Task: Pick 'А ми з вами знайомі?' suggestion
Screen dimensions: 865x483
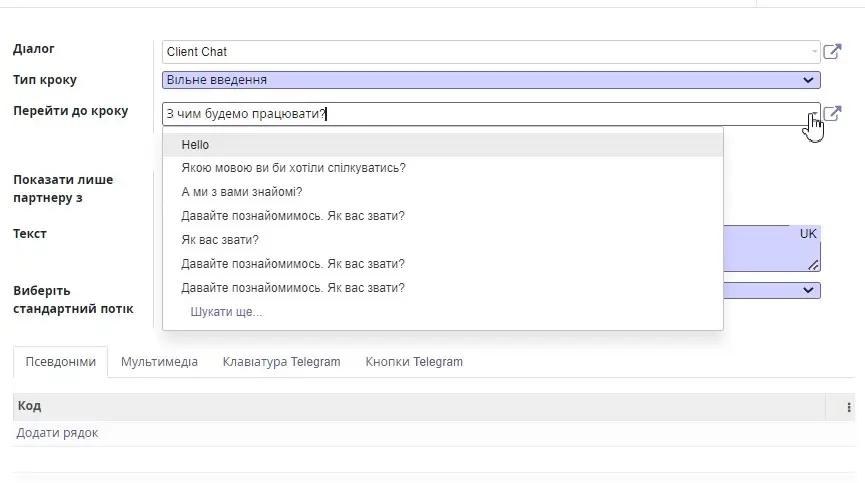Action: pyautogui.click(x=241, y=192)
